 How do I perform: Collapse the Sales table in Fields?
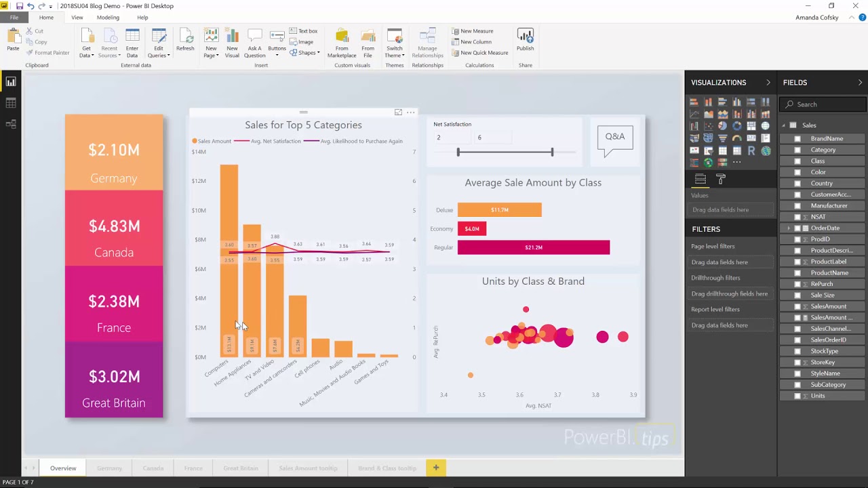[783, 125]
